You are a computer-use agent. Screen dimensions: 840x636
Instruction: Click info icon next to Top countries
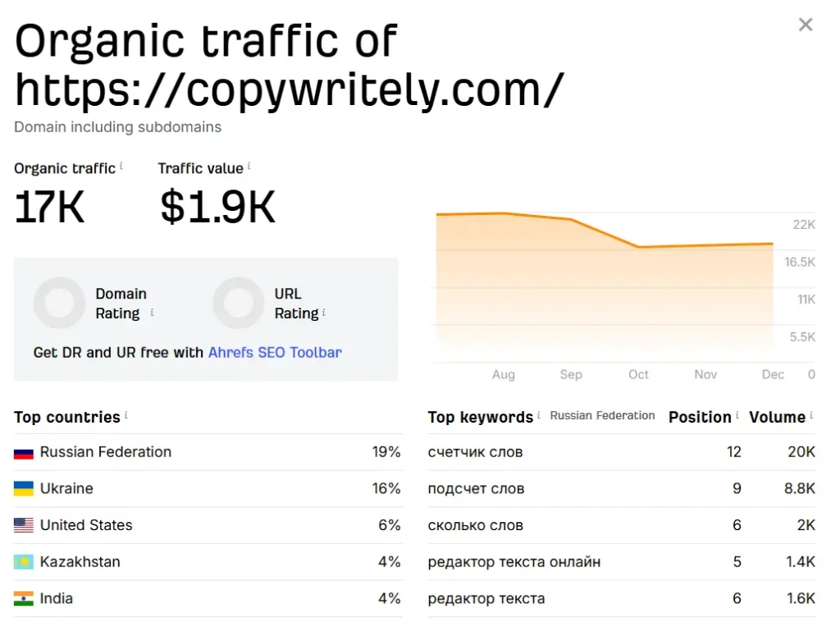126,415
